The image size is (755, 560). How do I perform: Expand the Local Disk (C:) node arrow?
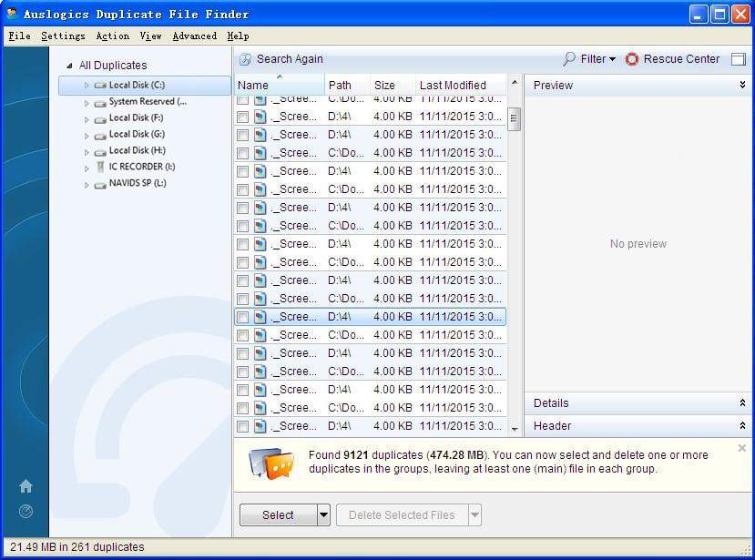pyautogui.click(x=87, y=86)
